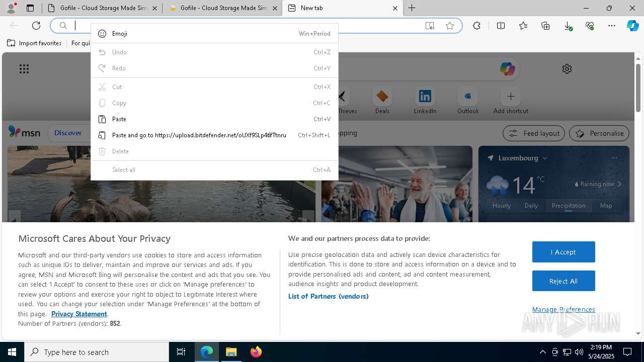Click Copilot icon in search box
This screenshot has height=362, width=644.
[x=507, y=69]
